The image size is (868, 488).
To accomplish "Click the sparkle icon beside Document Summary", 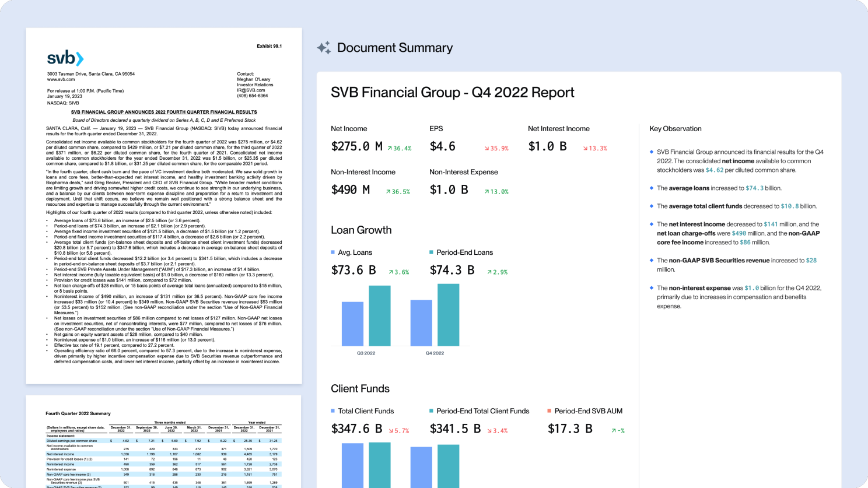I will (x=324, y=48).
